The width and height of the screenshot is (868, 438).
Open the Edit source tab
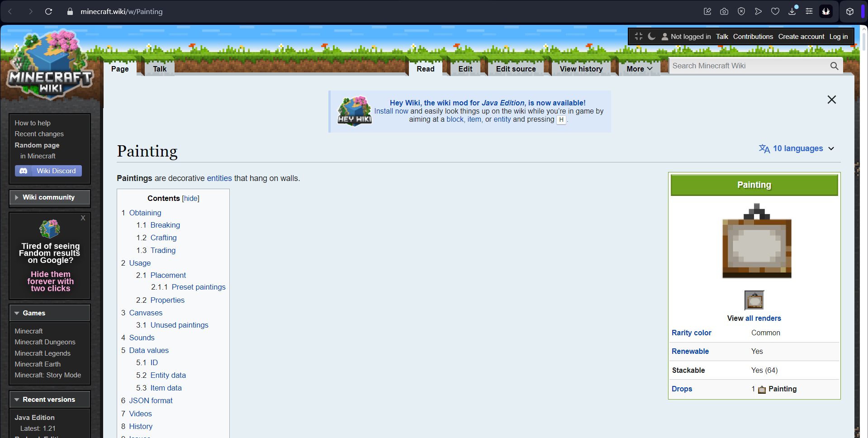click(516, 69)
